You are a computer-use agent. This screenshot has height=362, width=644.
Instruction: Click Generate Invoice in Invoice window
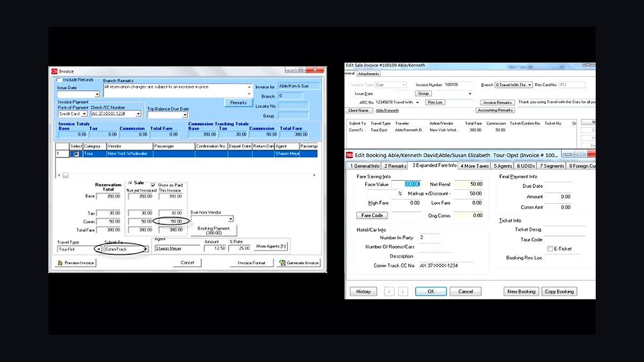pyautogui.click(x=299, y=263)
